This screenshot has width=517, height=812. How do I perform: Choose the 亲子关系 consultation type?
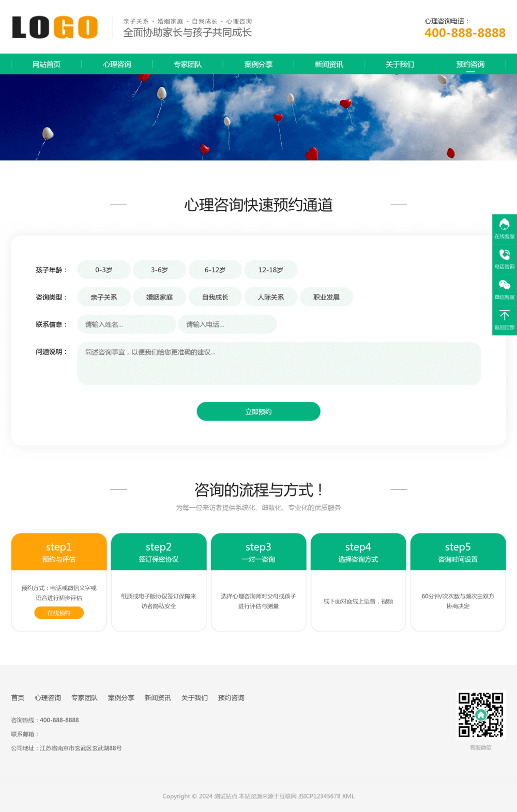pyautogui.click(x=103, y=297)
